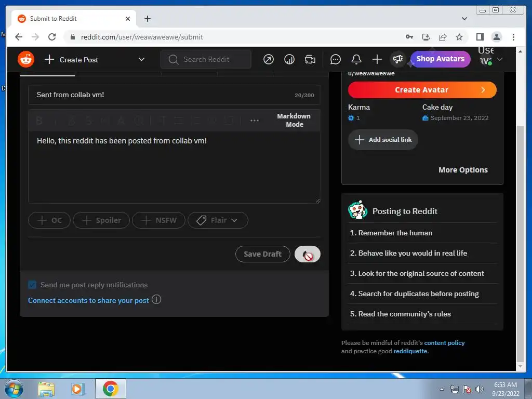Click the page vertical scrollbar thumb

point(520,244)
